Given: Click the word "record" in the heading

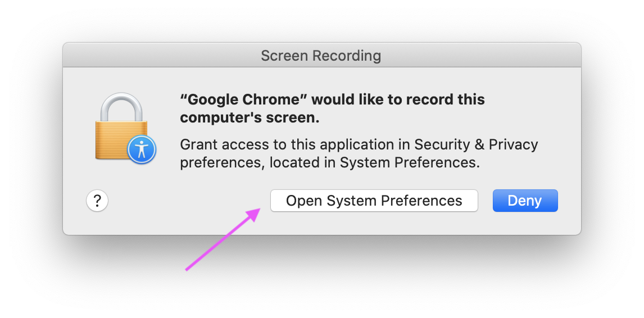Looking at the screenshot, I should pos(429,99).
